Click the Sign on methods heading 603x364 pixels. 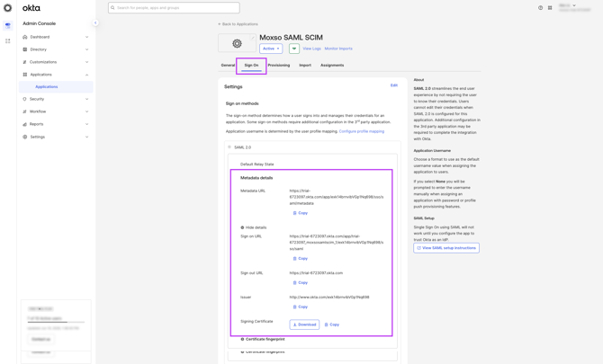(x=242, y=103)
